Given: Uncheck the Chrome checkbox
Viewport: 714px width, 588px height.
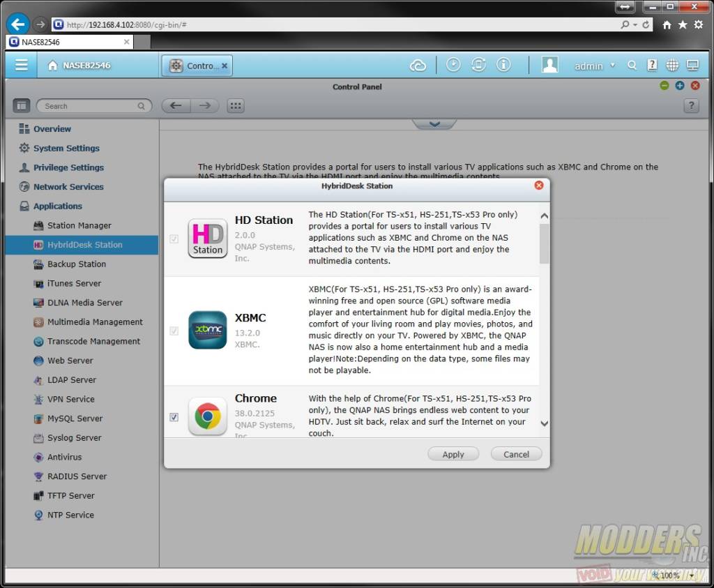Looking at the screenshot, I should (174, 416).
